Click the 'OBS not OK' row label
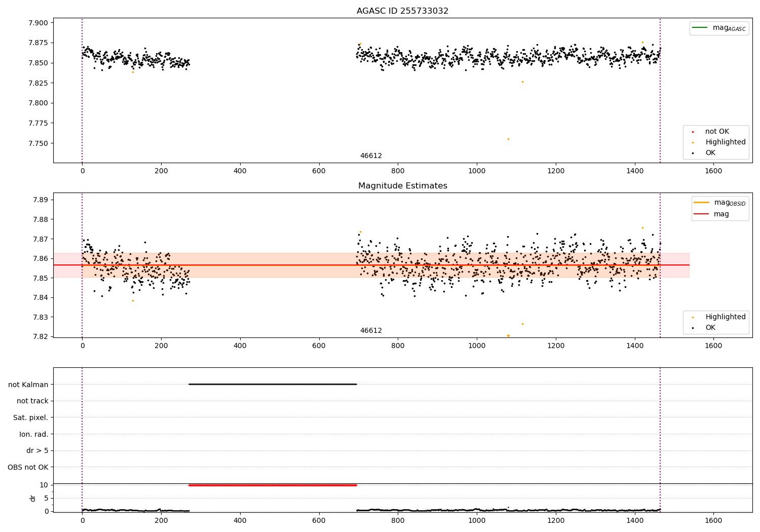Image resolution: width=760 pixels, height=532 pixels. [x=28, y=467]
